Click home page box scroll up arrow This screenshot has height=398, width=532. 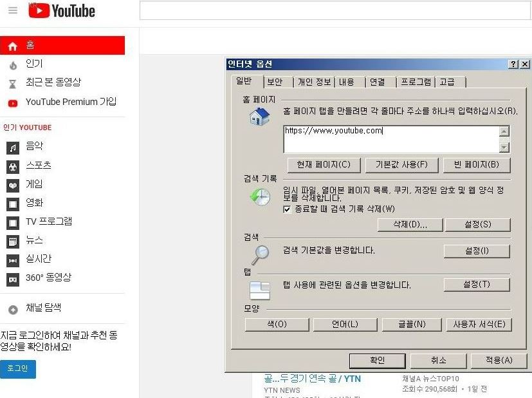point(504,131)
